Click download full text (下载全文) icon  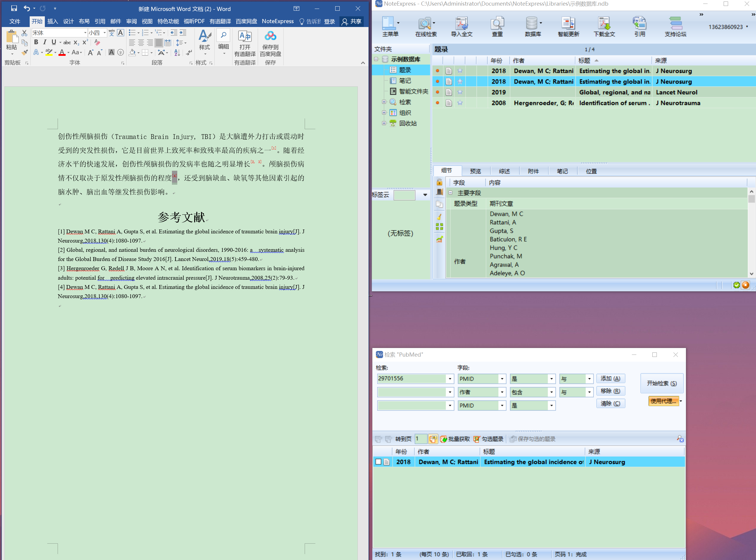click(604, 27)
